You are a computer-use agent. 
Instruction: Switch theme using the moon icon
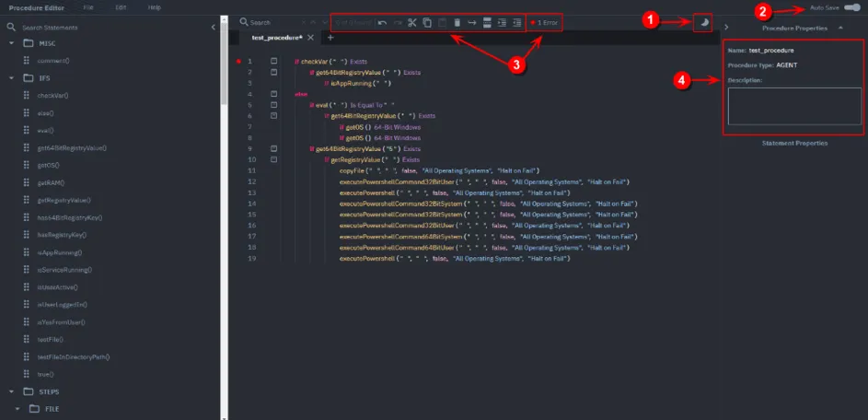[705, 22]
